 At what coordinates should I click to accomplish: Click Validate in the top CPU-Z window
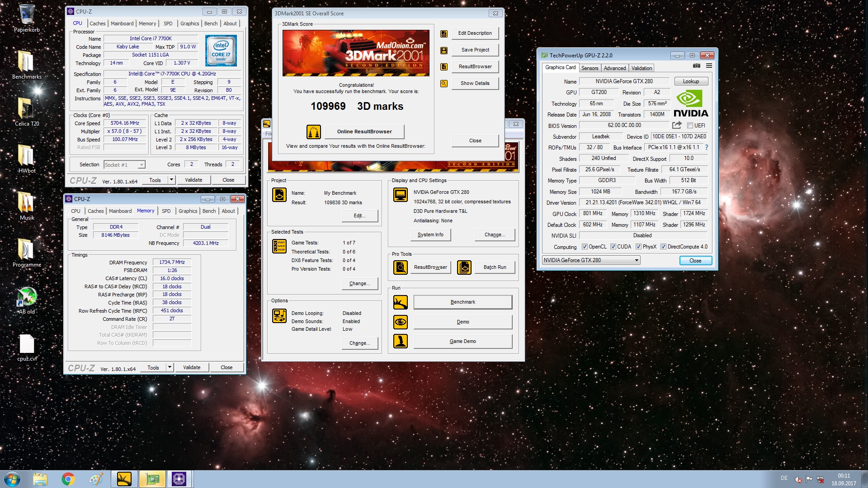point(193,180)
